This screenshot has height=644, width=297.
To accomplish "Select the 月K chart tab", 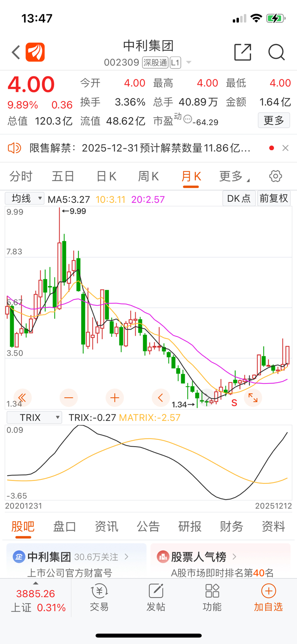I will pyautogui.click(x=191, y=177).
